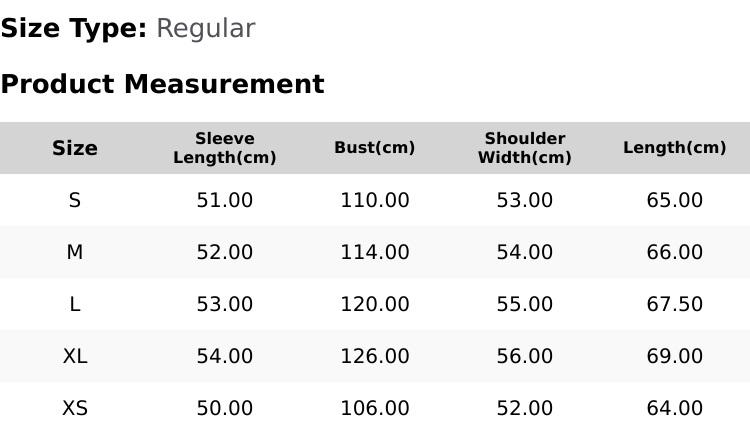750x434 pixels.
Task: Click the Product Measurement heading
Action: tap(163, 84)
